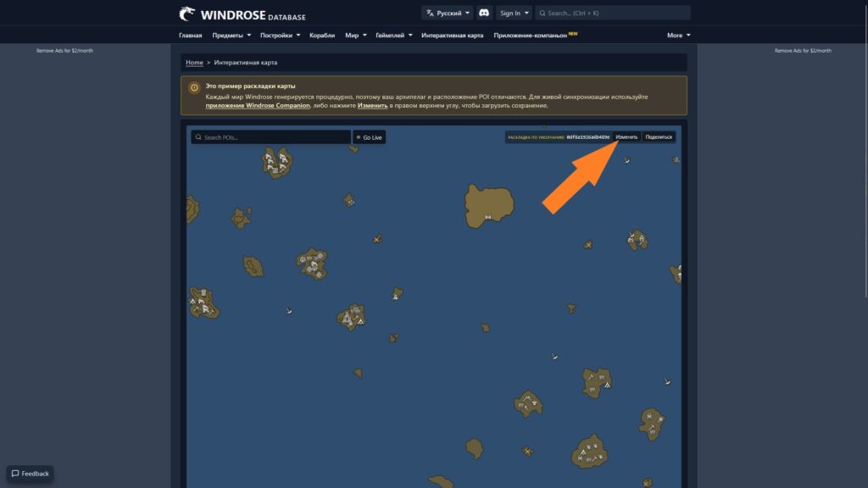Click the Go Live button
Screen dimensions: 868x488
[x=370, y=137]
